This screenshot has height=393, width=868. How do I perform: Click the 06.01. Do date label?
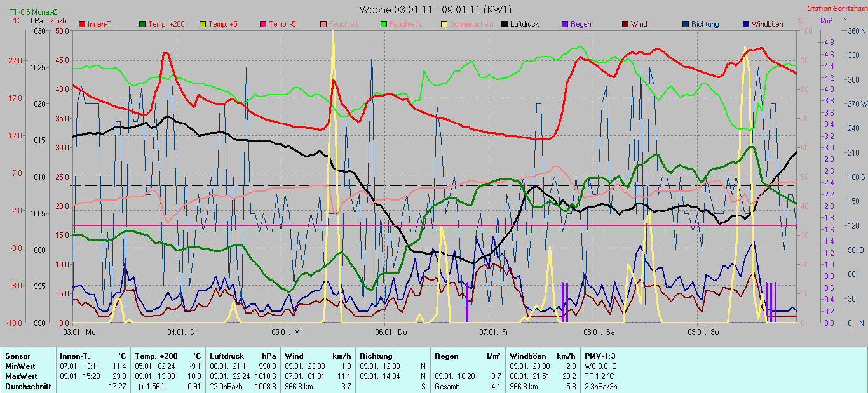[390, 331]
